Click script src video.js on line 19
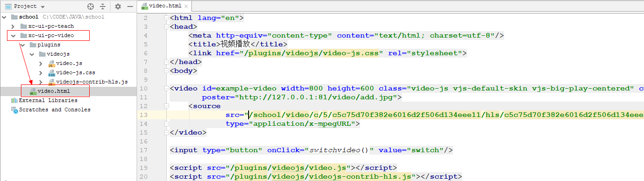 [283, 168]
